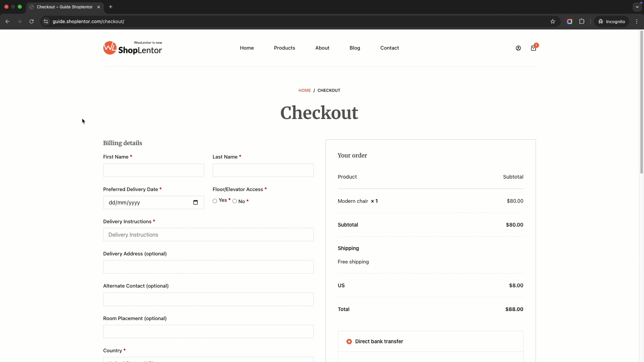644x362 pixels.
Task: Go to the Blog menu item
Action: click(x=355, y=48)
